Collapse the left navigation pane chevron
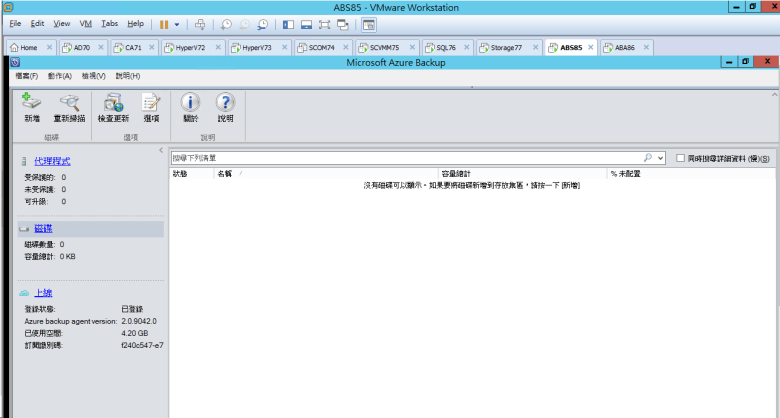The image size is (780, 418). click(162, 150)
